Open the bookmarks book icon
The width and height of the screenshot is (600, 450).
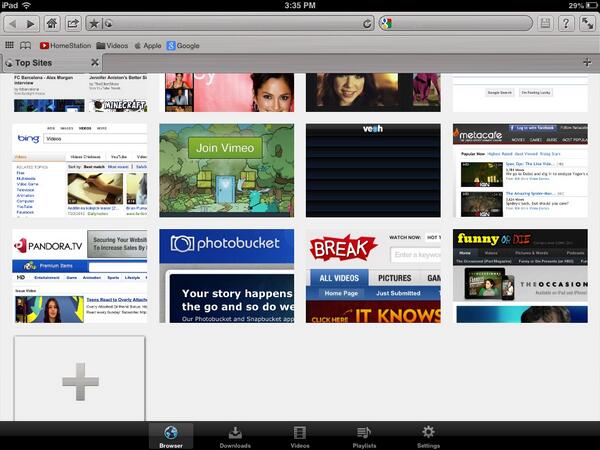point(25,46)
